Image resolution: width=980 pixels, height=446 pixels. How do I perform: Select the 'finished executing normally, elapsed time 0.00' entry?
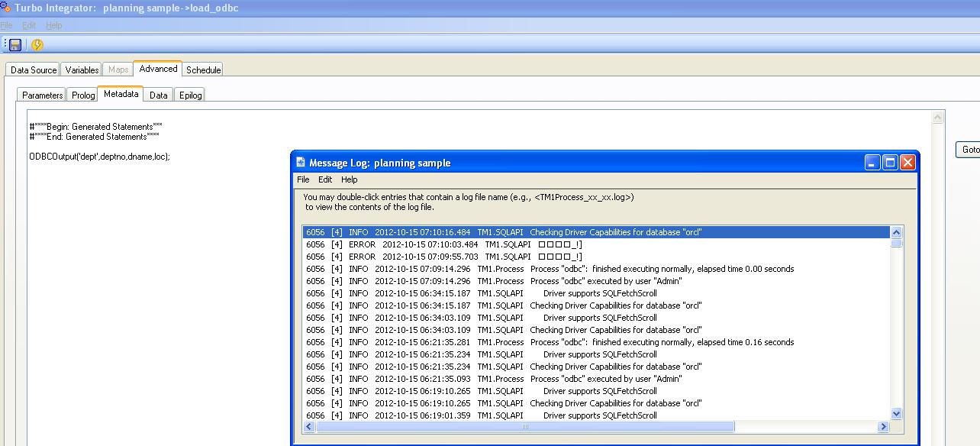point(596,269)
